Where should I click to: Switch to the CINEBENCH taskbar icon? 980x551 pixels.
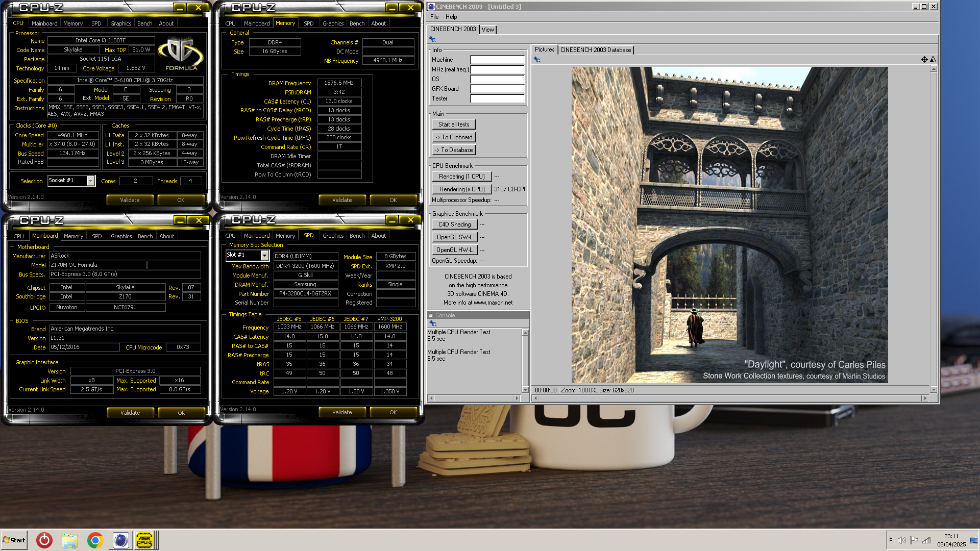(x=120, y=540)
